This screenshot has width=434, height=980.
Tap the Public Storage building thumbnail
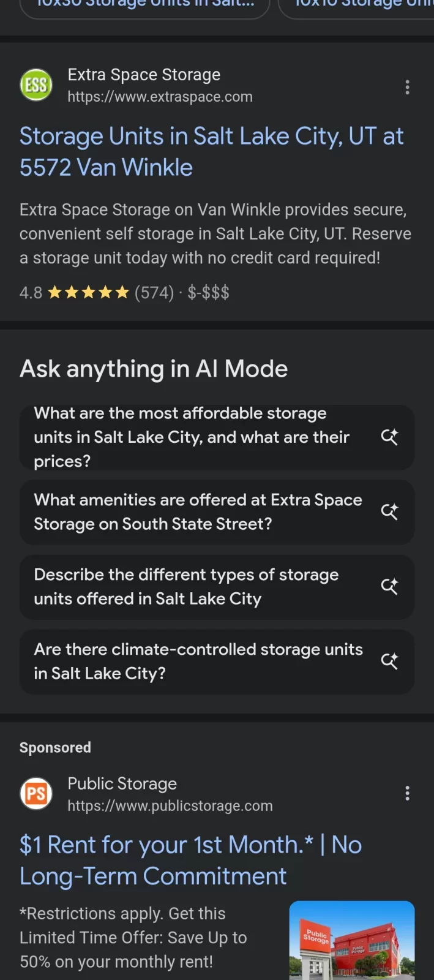[351, 940]
